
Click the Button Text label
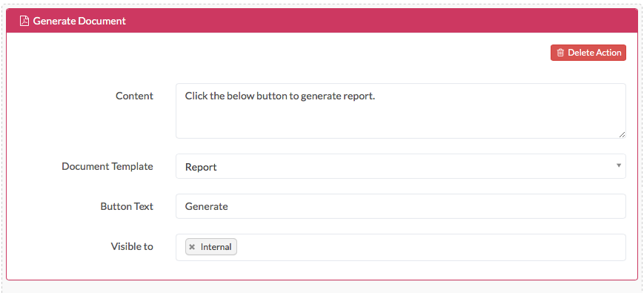(x=127, y=206)
